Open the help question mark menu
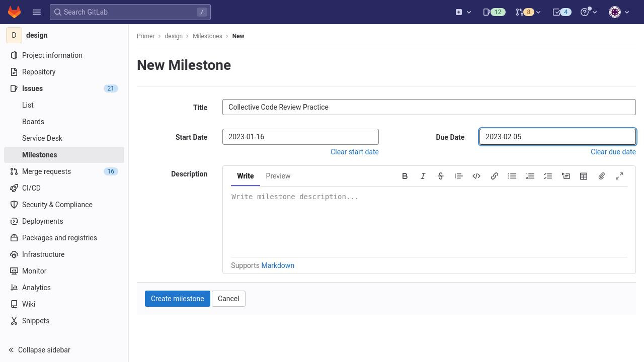 pos(589,12)
